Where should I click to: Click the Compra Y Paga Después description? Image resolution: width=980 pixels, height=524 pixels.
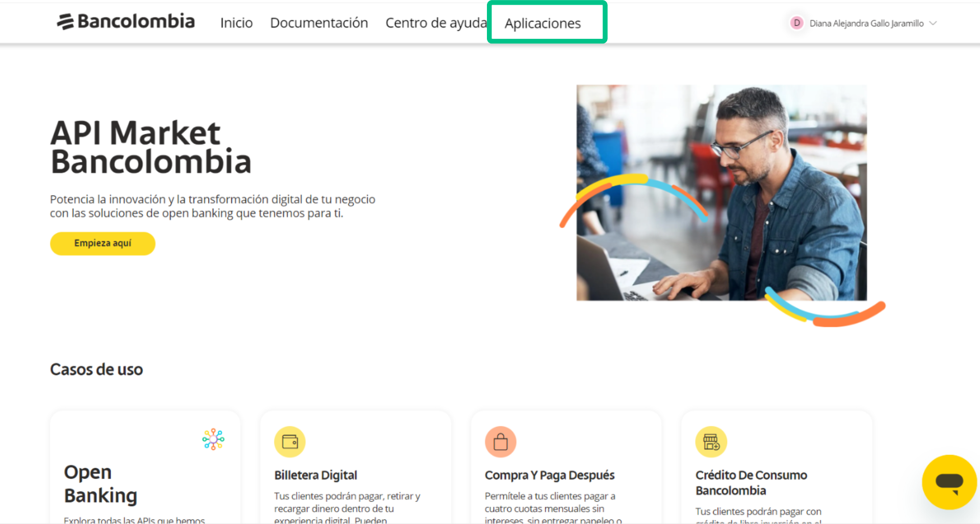pyautogui.click(x=553, y=508)
